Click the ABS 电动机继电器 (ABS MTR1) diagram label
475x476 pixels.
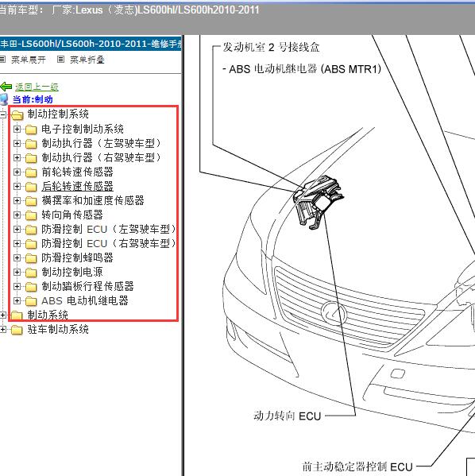click(x=302, y=69)
